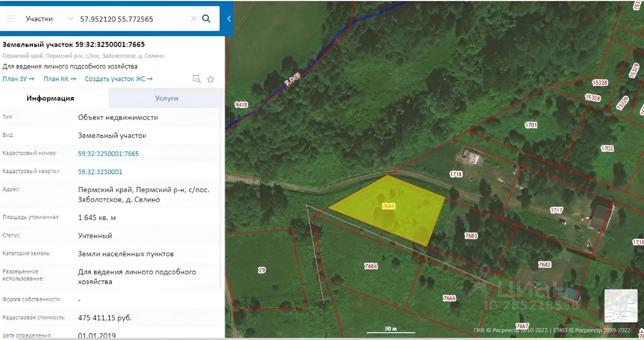Switch to the Услуги tab
644x340 pixels.
coord(167,98)
